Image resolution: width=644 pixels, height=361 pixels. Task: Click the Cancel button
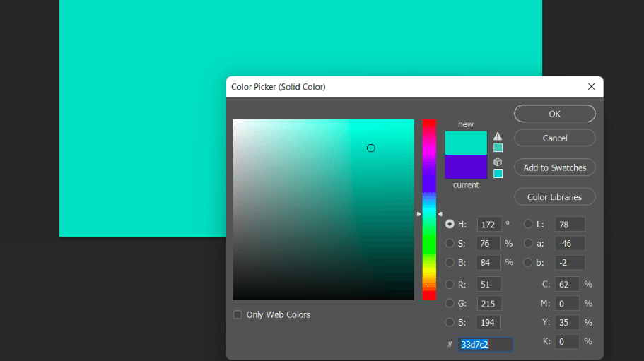click(x=554, y=138)
